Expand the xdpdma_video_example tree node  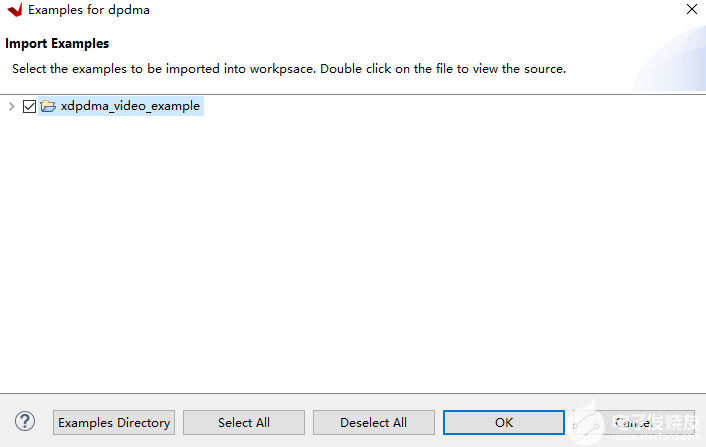tap(11, 106)
